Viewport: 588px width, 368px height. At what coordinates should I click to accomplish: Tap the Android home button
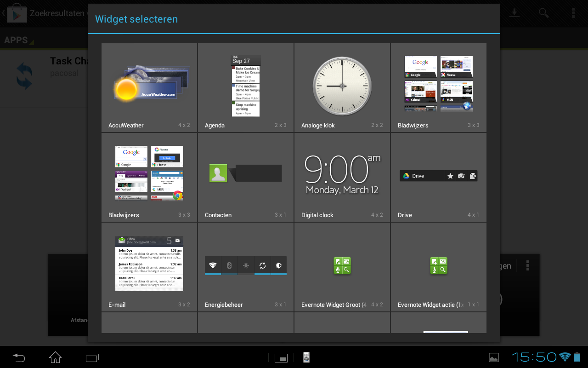[56, 357]
